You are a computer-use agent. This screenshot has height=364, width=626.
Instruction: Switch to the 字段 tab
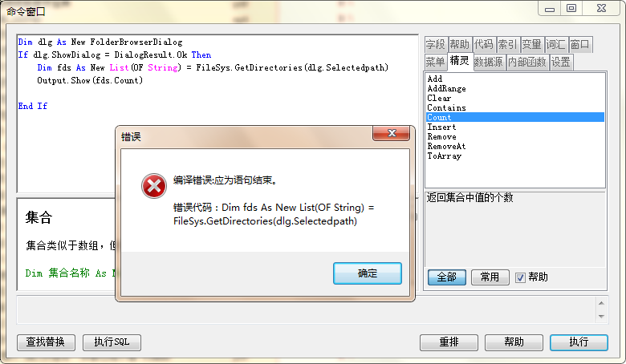click(x=435, y=44)
